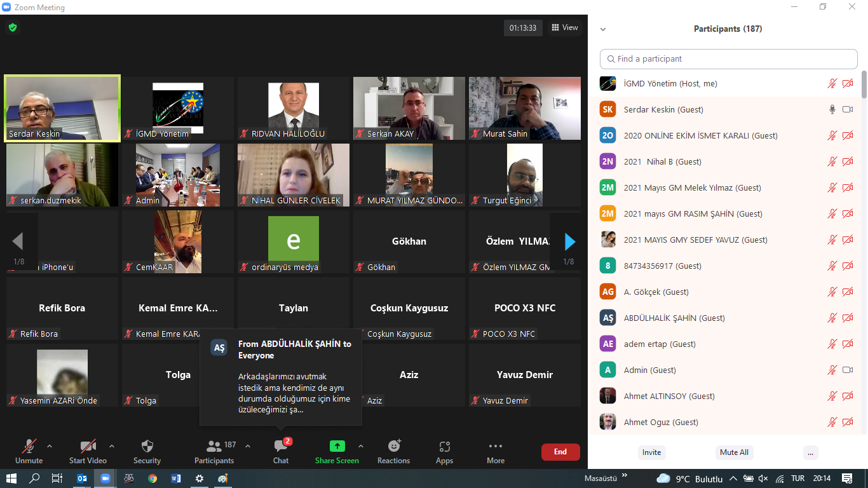This screenshot has width=868, height=488.
Task: Expand audio options arrow next to Unmute
Action: (50, 445)
